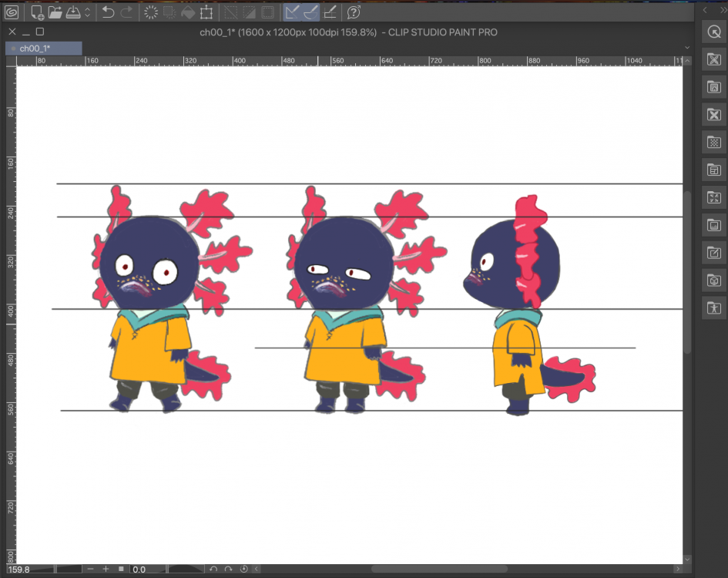The image size is (728, 578).
Task: Click the Save icon in the command bar
Action: [72, 12]
